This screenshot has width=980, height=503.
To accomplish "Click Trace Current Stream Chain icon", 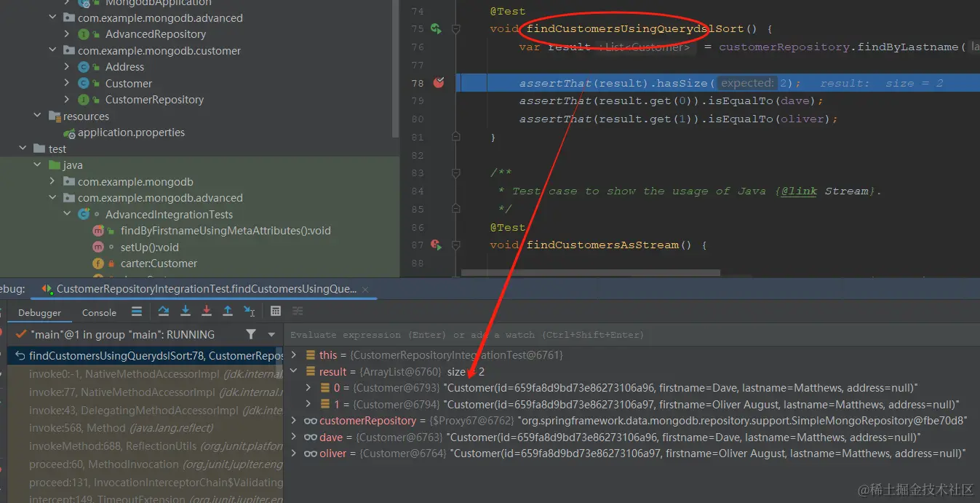I will tap(298, 312).
